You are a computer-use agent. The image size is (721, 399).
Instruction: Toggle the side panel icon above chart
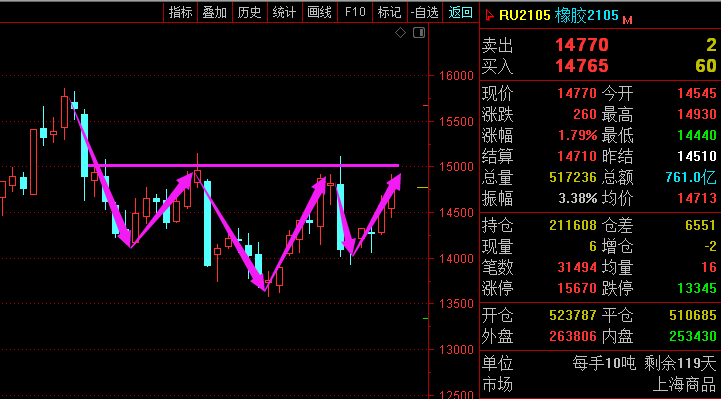coord(419,33)
